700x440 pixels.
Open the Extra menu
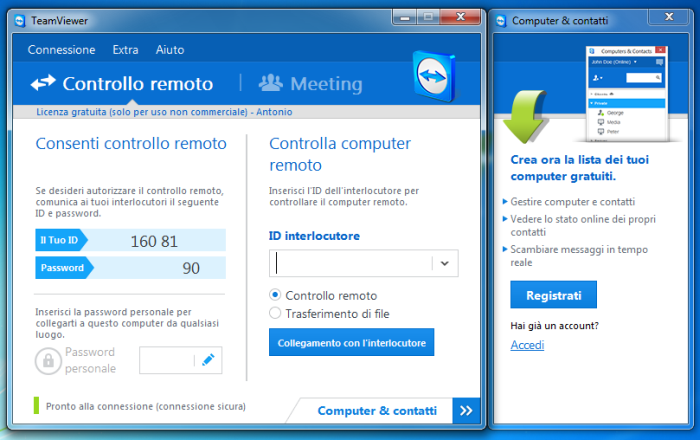pos(125,50)
